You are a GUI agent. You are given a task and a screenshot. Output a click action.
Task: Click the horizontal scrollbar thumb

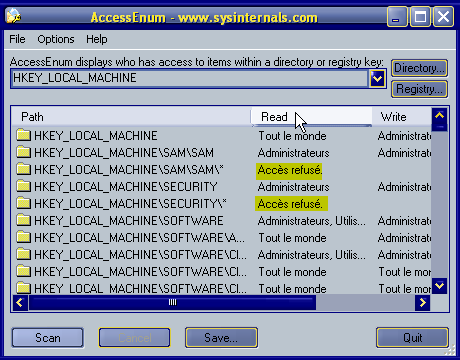point(172,303)
